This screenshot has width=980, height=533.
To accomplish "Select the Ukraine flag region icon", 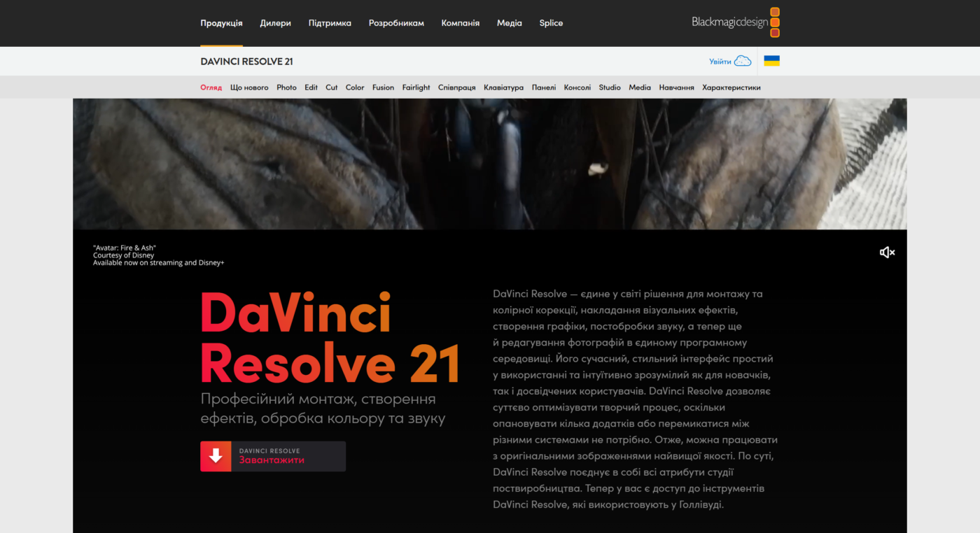I will 771,61.
